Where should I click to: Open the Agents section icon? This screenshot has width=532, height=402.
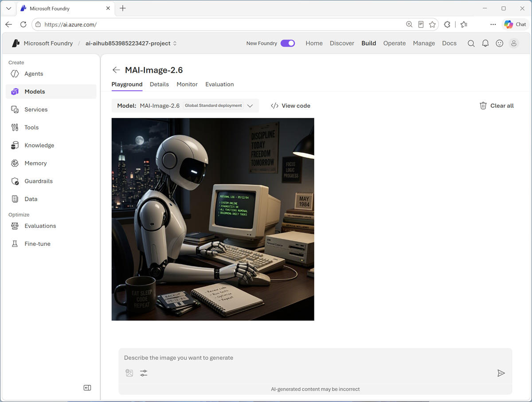tap(15, 74)
